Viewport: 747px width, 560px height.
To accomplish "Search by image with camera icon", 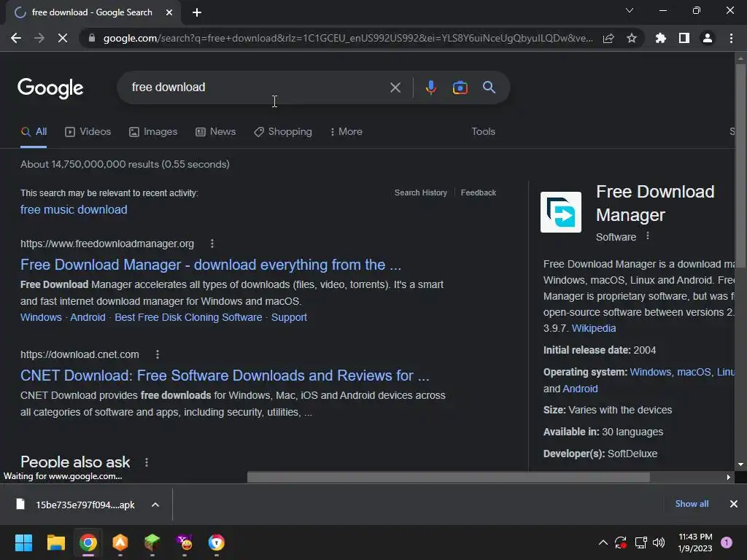I will coord(460,87).
